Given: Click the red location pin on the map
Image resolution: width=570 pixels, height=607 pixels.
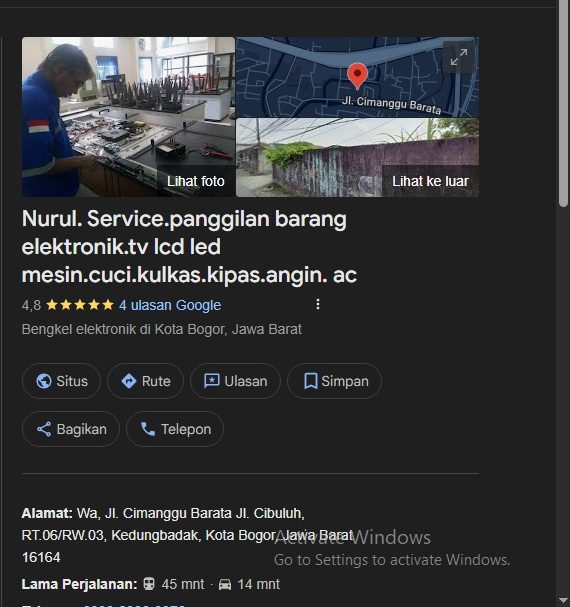Looking at the screenshot, I should (357, 76).
